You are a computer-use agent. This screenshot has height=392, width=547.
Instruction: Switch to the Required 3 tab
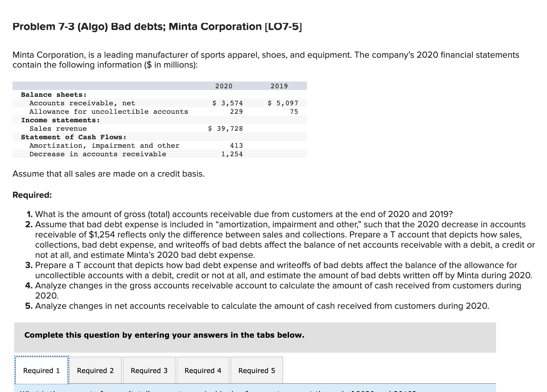coord(149,370)
